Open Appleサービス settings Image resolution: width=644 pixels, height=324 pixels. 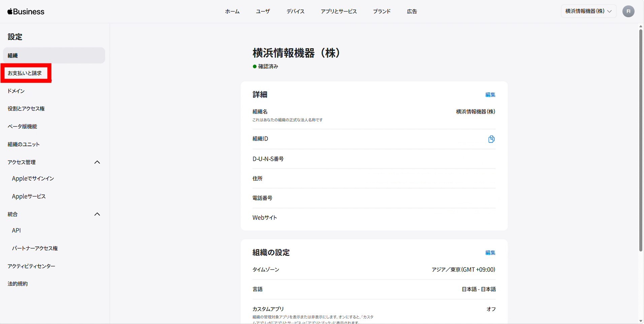coord(29,196)
